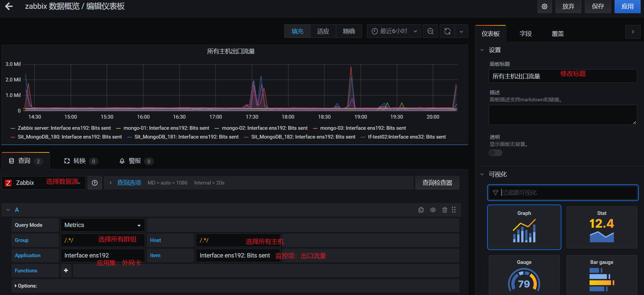Image resolution: width=644 pixels, height=295 pixels.
Task: Open the 查询 tab
Action: [26, 161]
